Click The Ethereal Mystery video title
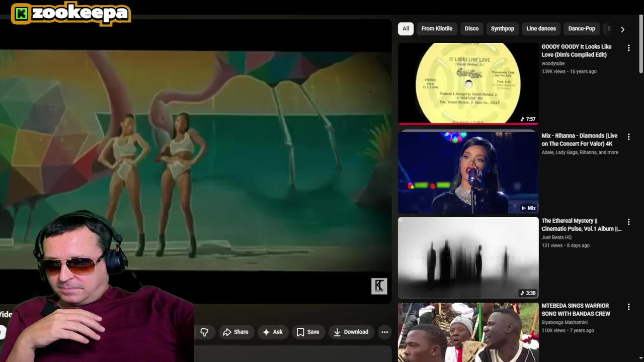 point(582,225)
